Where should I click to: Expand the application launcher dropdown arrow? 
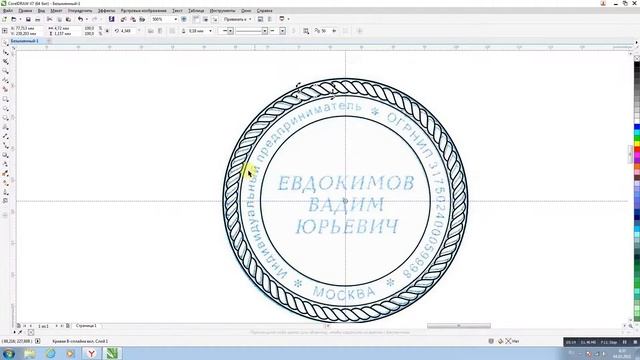(288, 19)
